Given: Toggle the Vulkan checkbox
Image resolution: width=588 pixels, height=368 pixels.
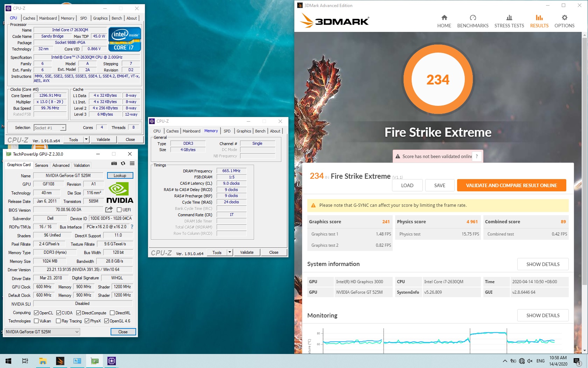Looking at the screenshot, I should (x=36, y=321).
